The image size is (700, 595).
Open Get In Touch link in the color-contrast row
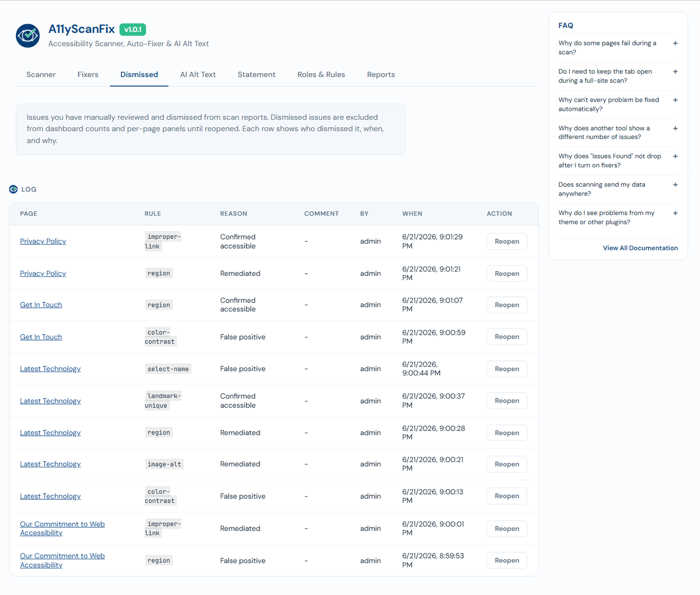(x=41, y=337)
